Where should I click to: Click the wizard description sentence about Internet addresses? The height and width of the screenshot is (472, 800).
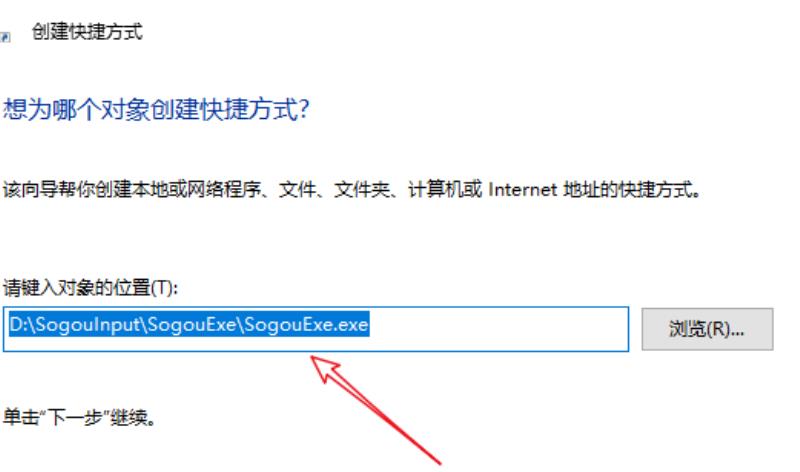pyautogui.click(x=352, y=190)
